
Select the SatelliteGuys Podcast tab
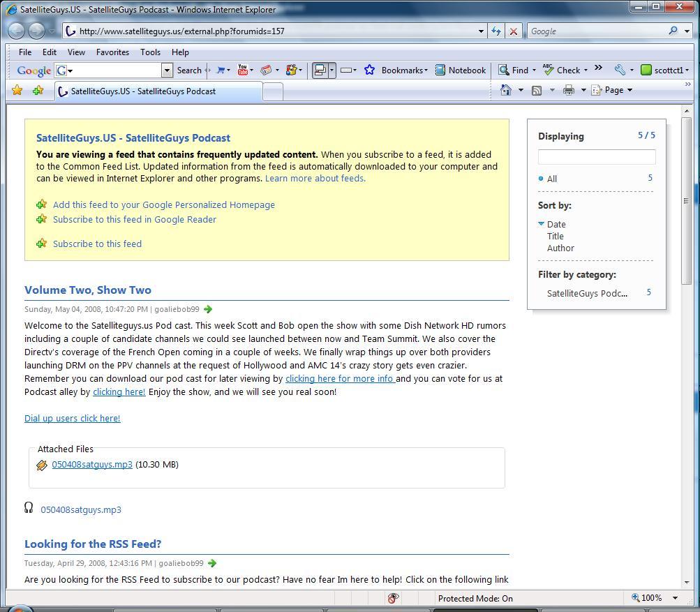coord(158,91)
